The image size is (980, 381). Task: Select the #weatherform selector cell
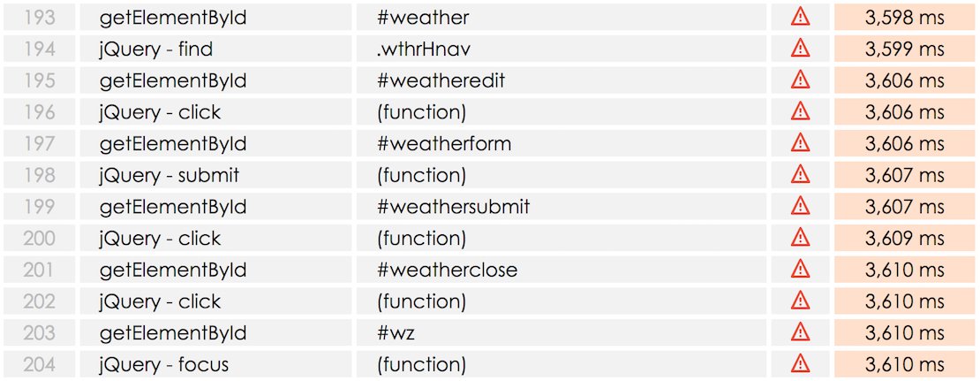562,143
